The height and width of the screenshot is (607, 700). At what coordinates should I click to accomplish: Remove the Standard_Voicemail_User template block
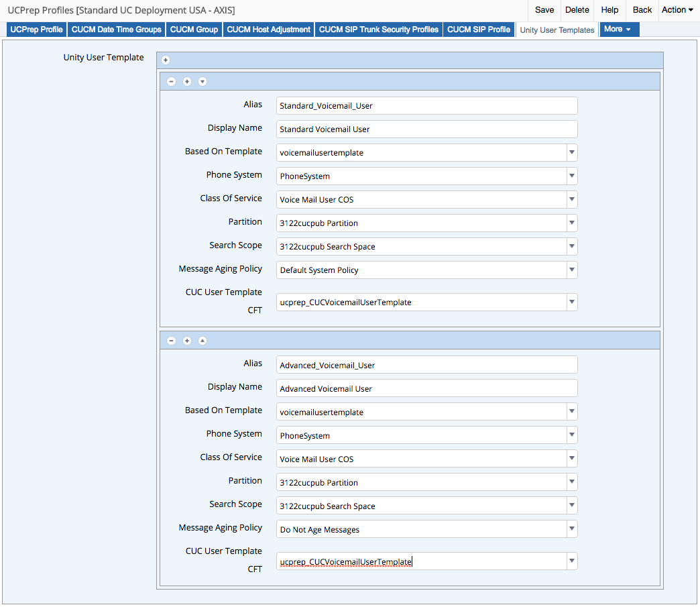(172, 81)
